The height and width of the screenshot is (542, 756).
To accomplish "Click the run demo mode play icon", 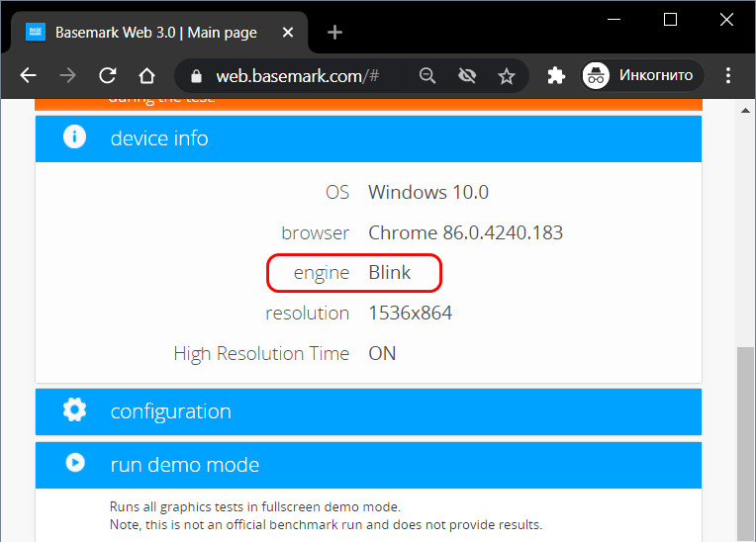I will [75, 463].
